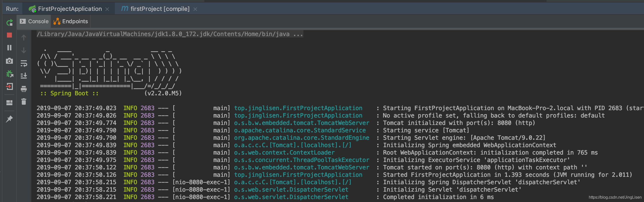
Task: Click the Console tab icon
Action: coord(23,21)
